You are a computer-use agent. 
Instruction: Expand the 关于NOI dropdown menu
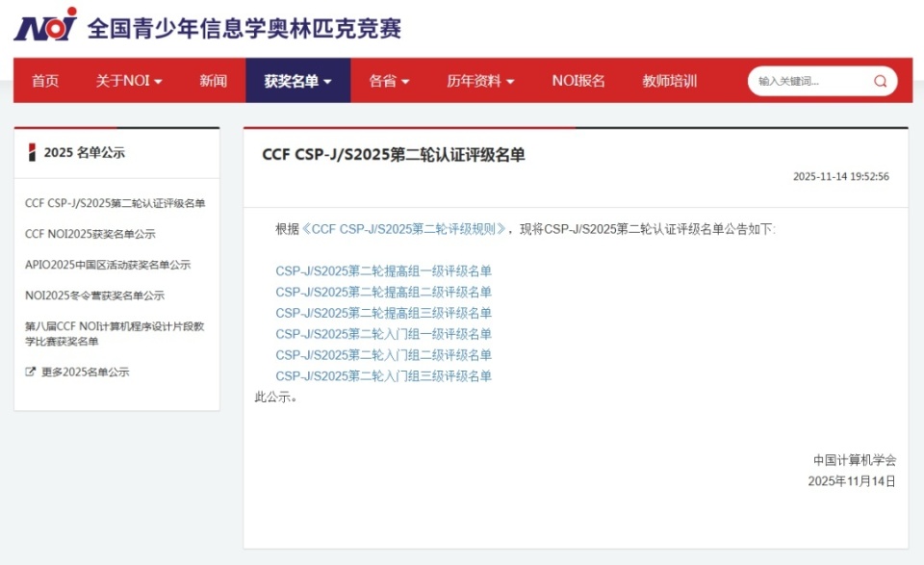(x=129, y=81)
